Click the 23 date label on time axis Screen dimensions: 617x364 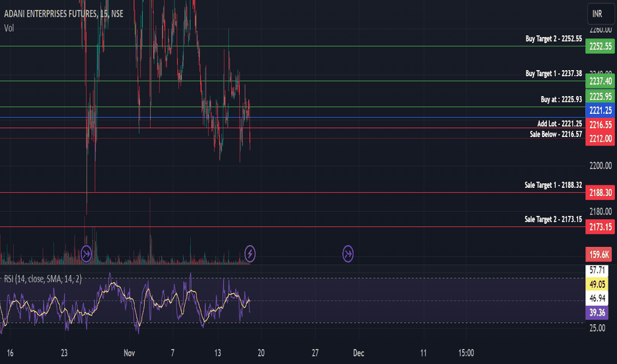pos(64,353)
